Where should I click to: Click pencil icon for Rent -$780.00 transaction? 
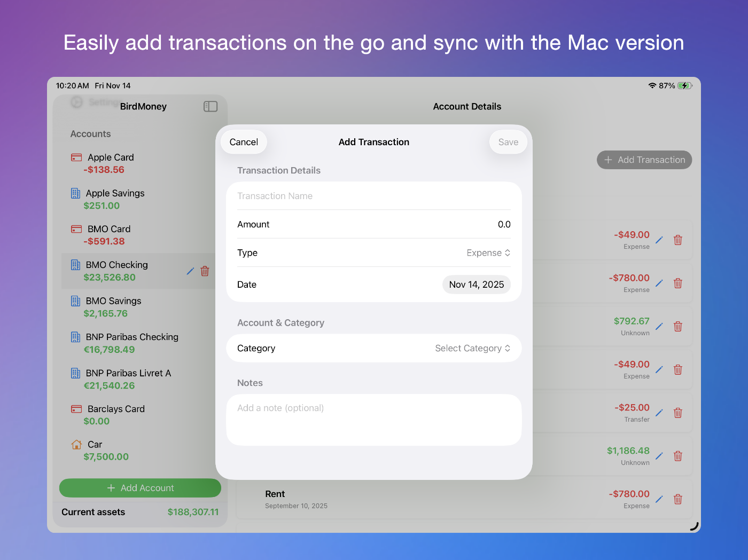tap(659, 499)
